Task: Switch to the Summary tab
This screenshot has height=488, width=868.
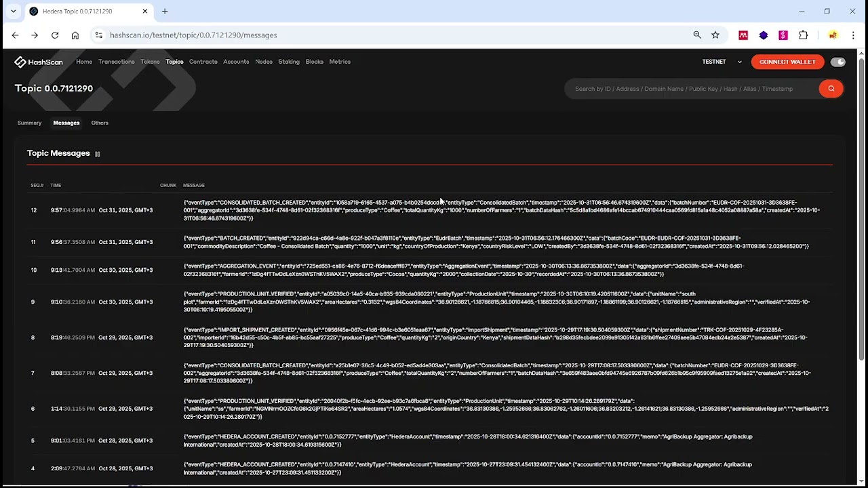Action: pos(30,123)
